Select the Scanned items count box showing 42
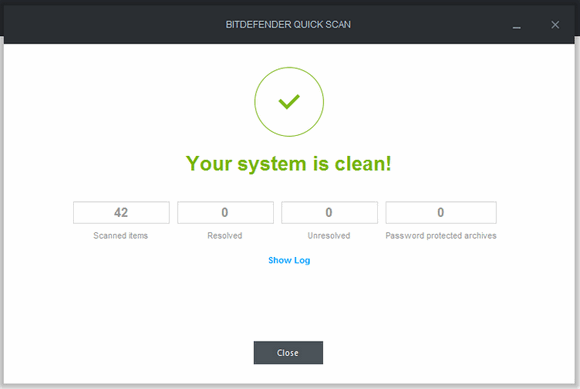 [x=121, y=212]
